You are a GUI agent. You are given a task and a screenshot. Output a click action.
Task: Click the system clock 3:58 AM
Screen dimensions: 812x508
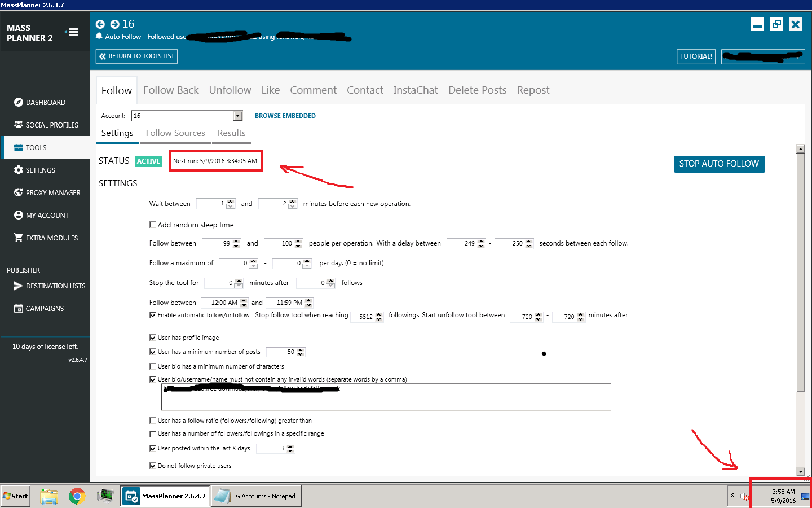click(783, 492)
